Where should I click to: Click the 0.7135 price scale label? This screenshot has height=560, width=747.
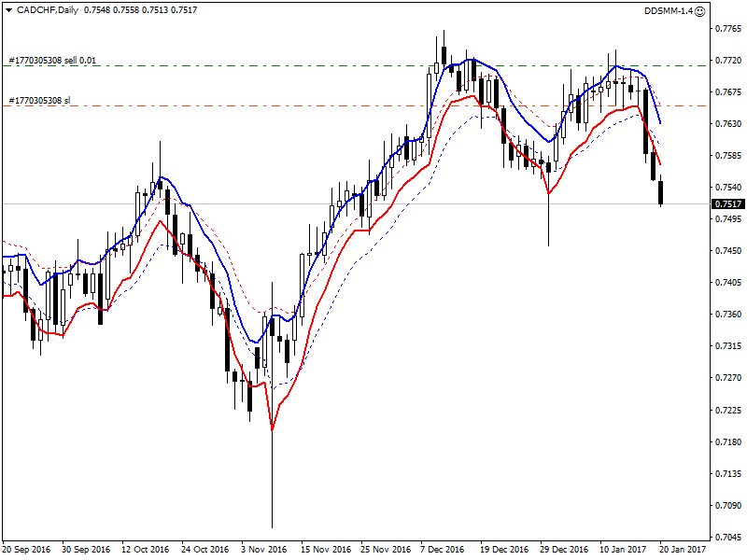728,474
